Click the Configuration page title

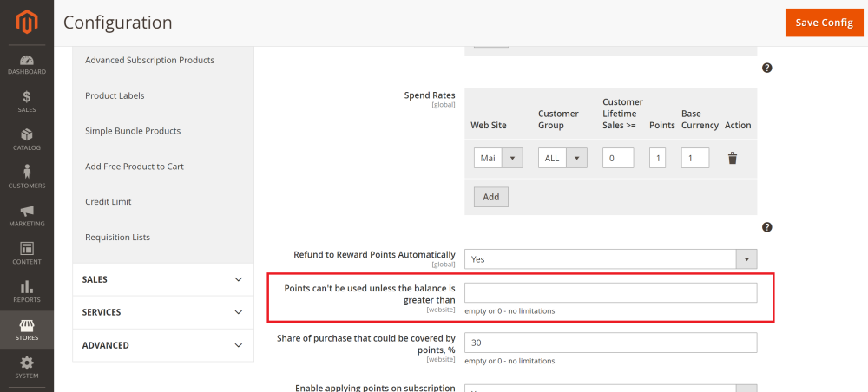tap(118, 23)
